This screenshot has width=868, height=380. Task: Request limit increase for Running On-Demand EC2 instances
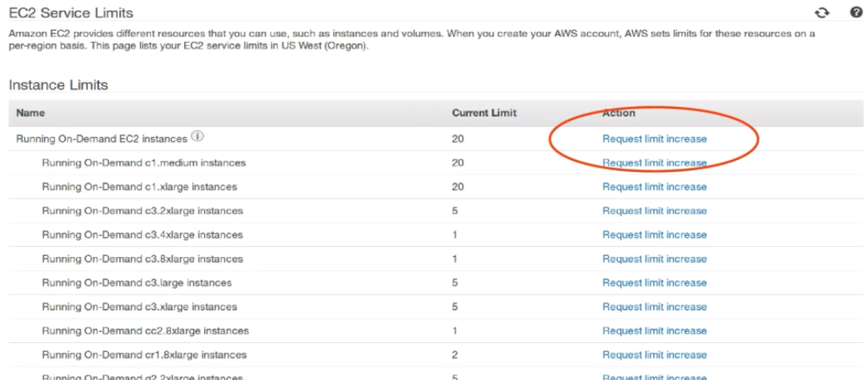point(654,139)
